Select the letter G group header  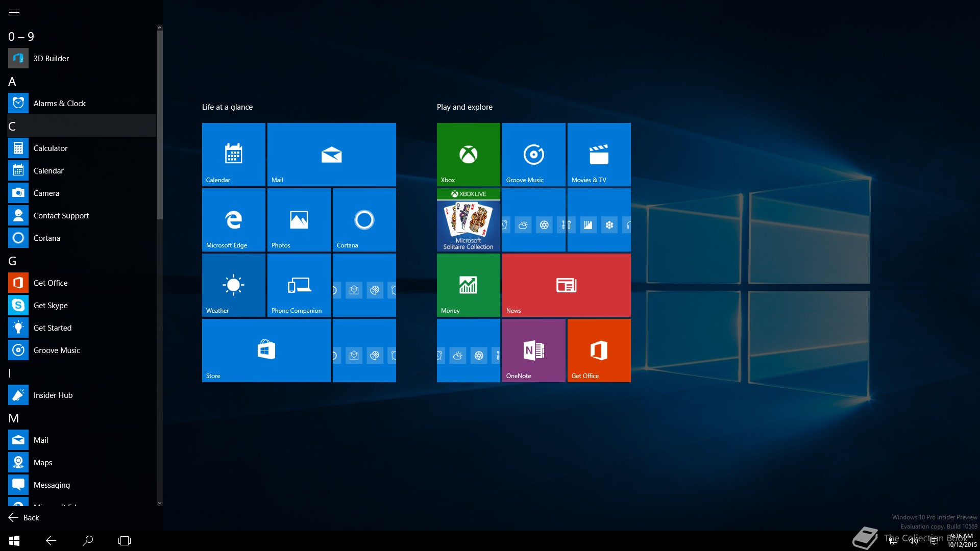[82, 261]
